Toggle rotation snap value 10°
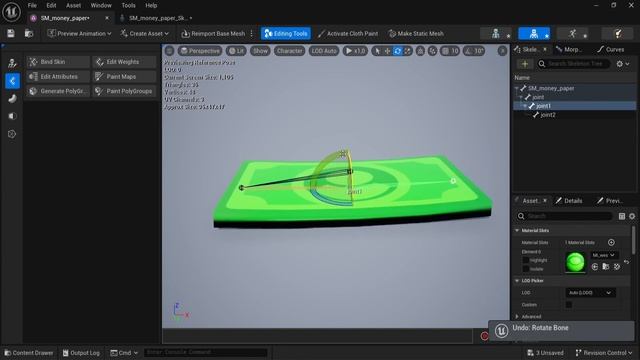Viewport: 640px width, 360px height. coord(474,51)
